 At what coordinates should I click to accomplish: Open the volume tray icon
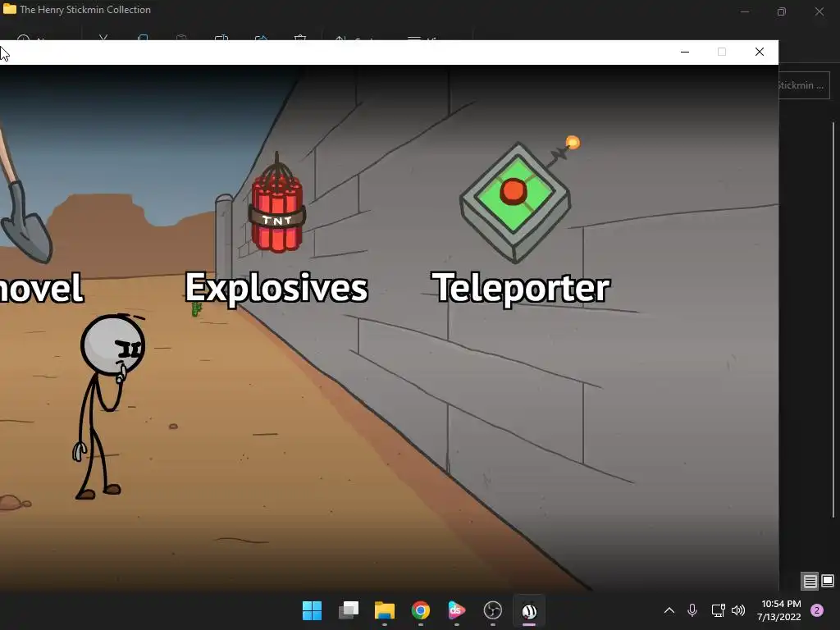point(738,610)
